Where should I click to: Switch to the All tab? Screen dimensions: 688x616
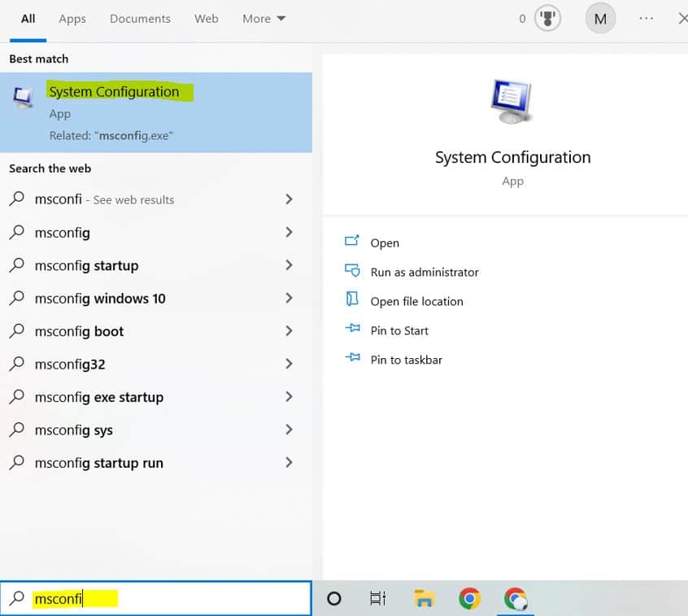(28, 19)
